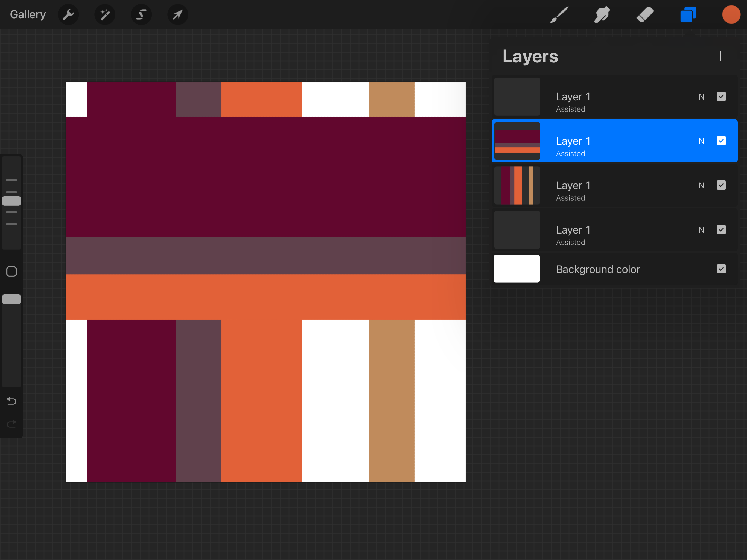Viewport: 747px width, 560px height.
Task: Activate the Selection tool
Action: [141, 14]
